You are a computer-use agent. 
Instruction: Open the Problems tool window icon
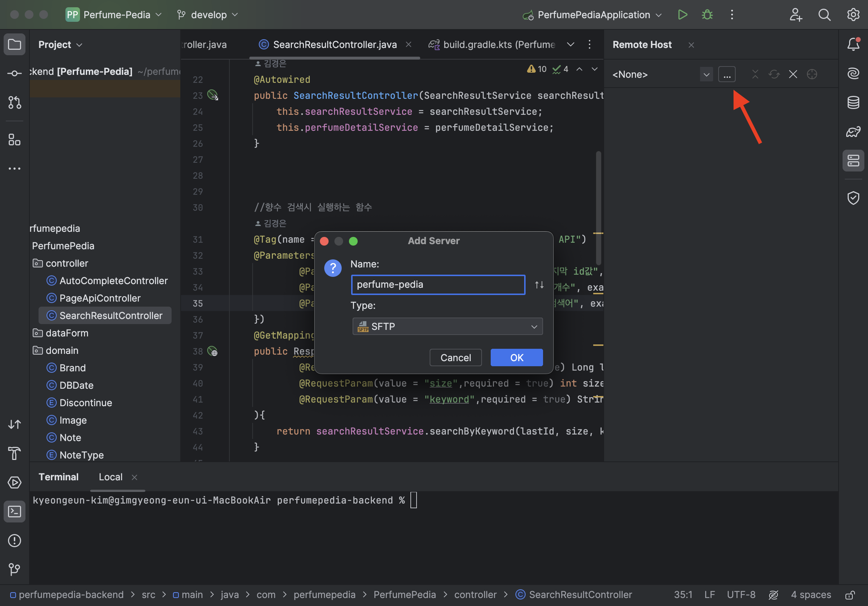pos(15,540)
